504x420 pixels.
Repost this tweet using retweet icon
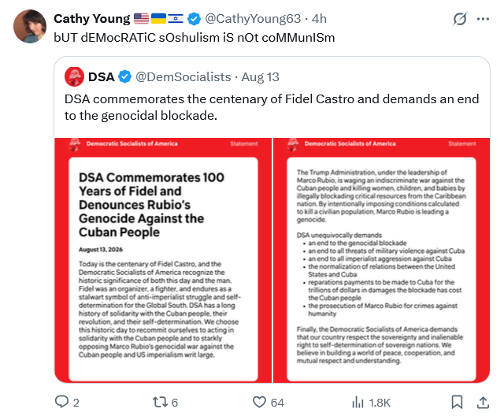coord(160,402)
